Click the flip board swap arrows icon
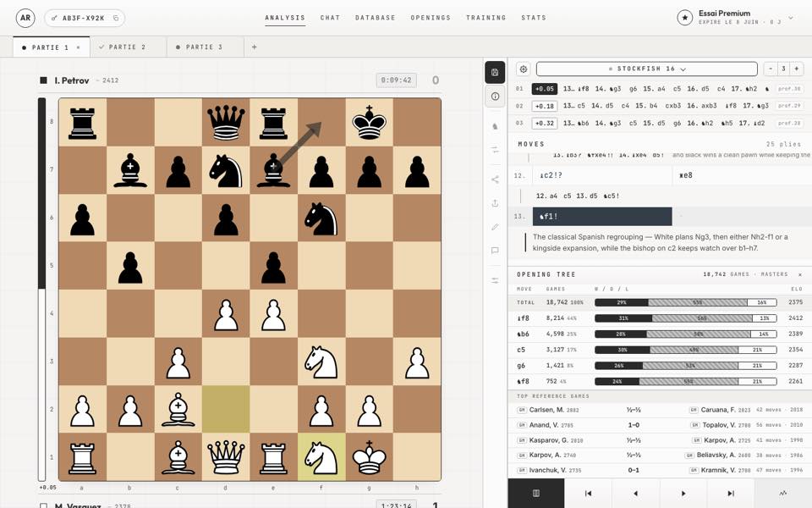Screen dimensions: 812x508 pyautogui.click(x=495, y=150)
